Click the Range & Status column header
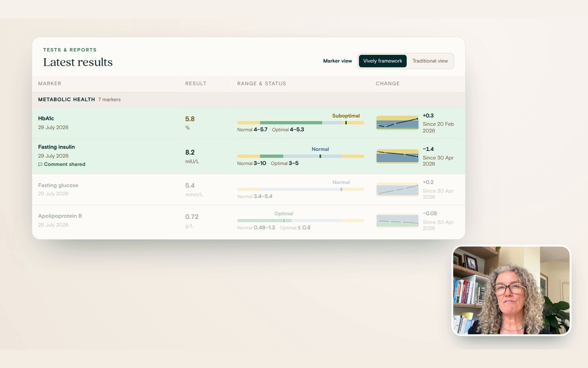The height and width of the screenshot is (368, 588). (261, 84)
